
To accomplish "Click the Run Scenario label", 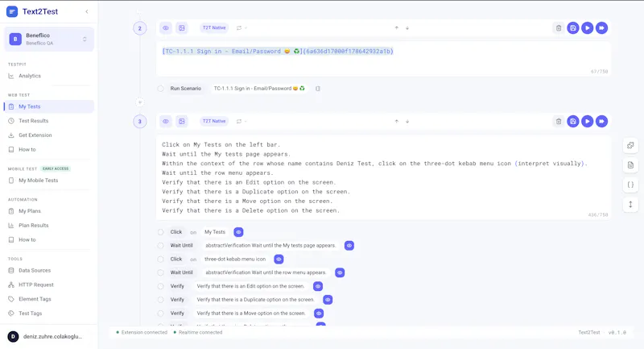I will click(186, 89).
